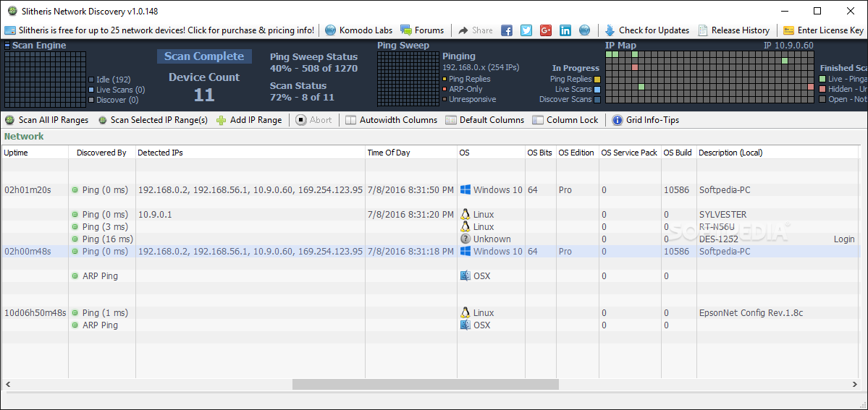Click Default Columns
Image resolution: width=868 pixels, height=410 pixels.
click(x=484, y=120)
